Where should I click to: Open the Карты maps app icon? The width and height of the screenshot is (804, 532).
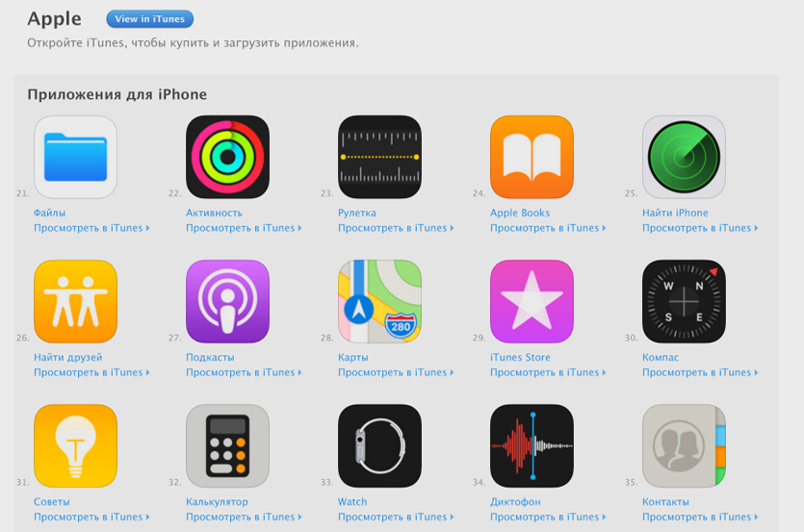(x=380, y=301)
